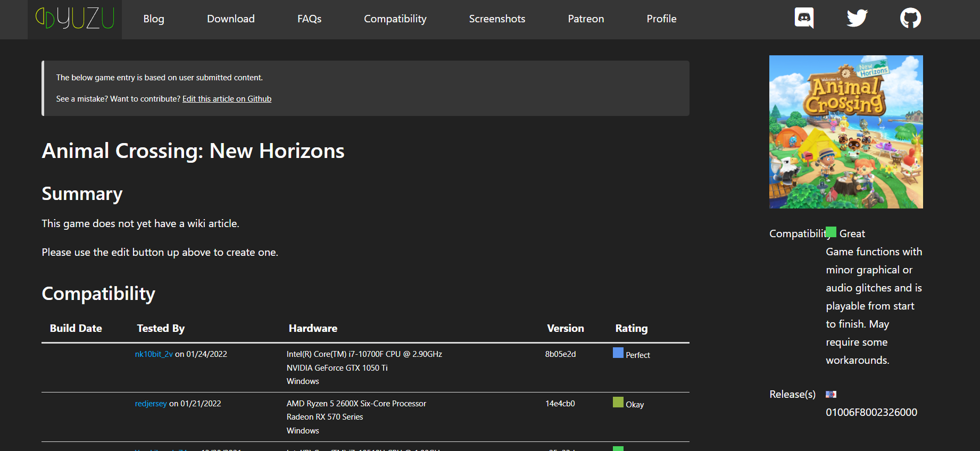This screenshot has height=451, width=980.
Task: Click the Build Date column header
Action: point(76,329)
